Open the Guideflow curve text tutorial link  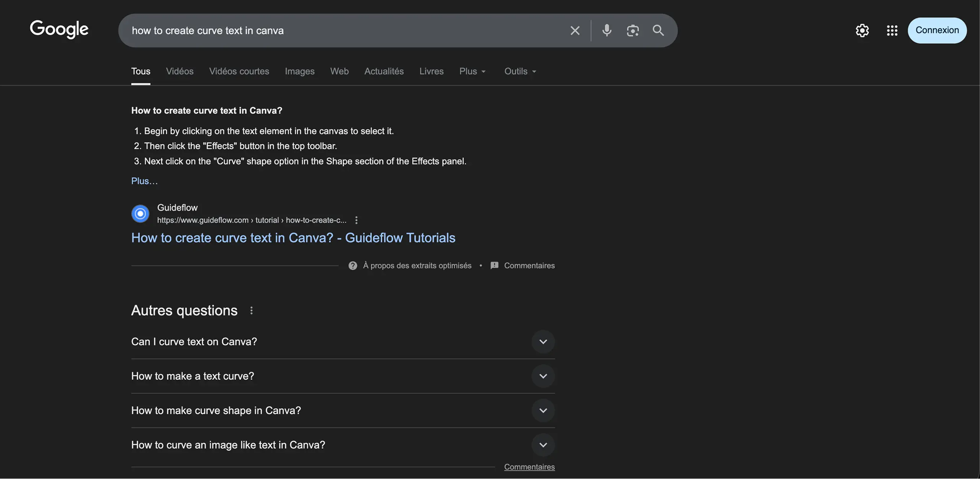(x=293, y=238)
